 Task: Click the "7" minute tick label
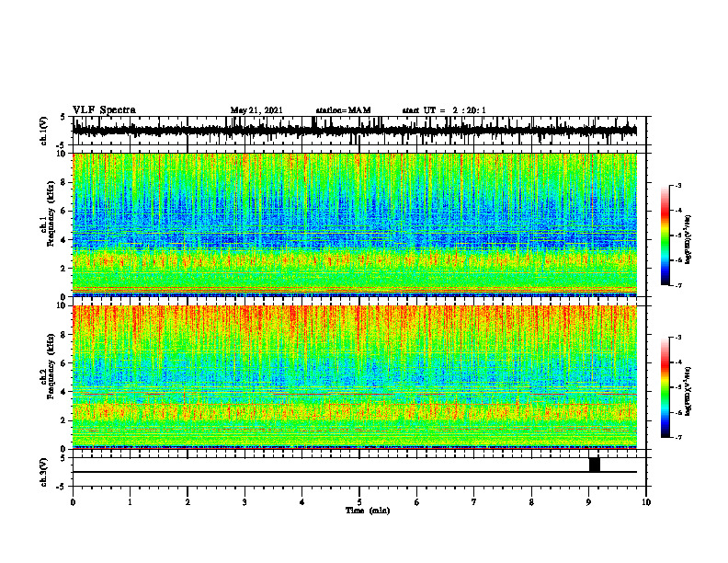point(474,502)
